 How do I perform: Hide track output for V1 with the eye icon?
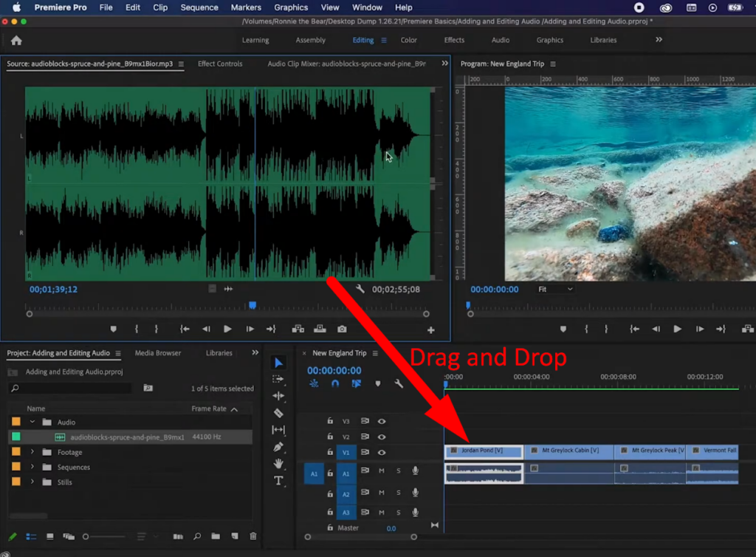click(382, 451)
